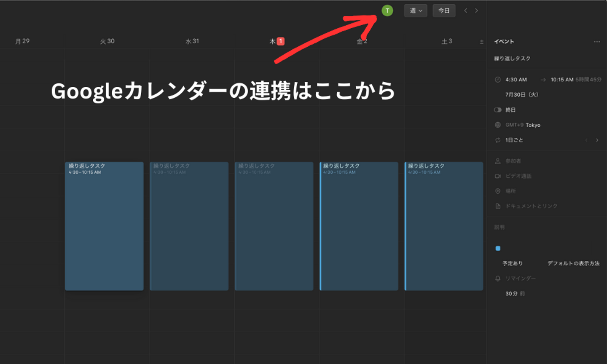The image size is (607, 364).
Task: Open the 週 view dropdown
Action: click(x=416, y=11)
